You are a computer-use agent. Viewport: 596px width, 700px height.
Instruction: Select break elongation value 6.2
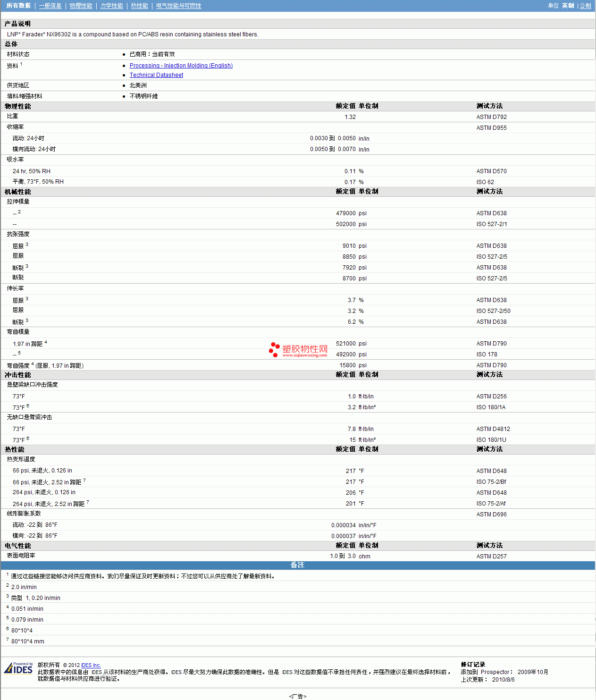tap(352, 322)
